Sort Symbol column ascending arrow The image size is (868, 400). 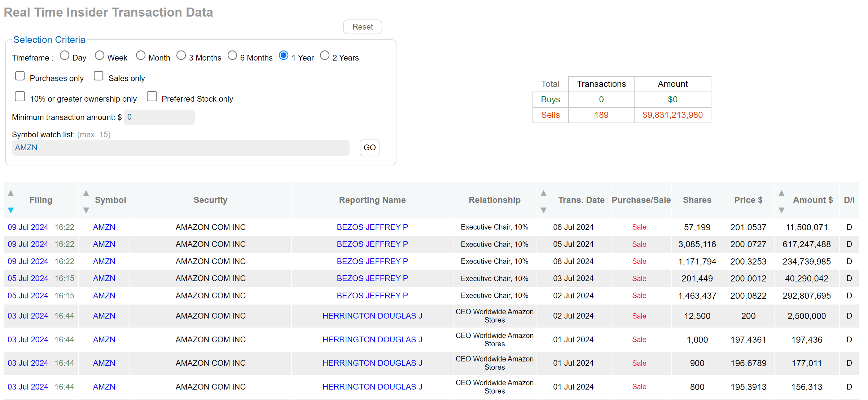point(86,193)
